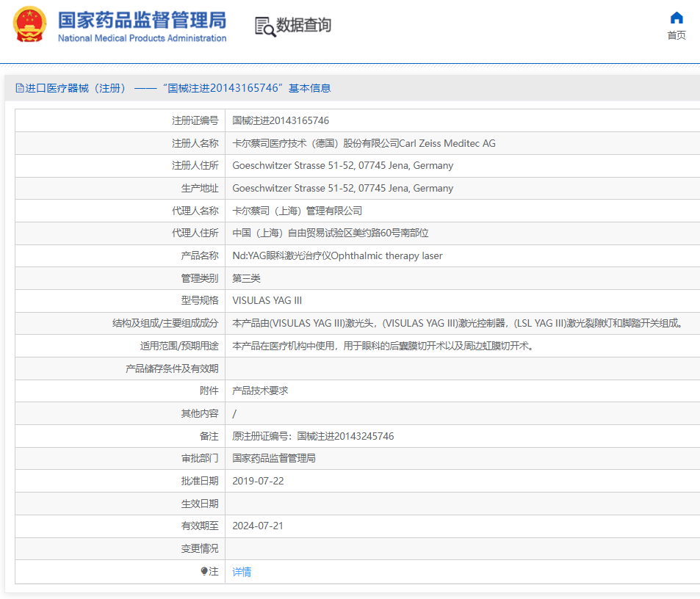Click the 其他内容 row label
Image resolution: width=700 pixels, height=599 pixels.
200,413
